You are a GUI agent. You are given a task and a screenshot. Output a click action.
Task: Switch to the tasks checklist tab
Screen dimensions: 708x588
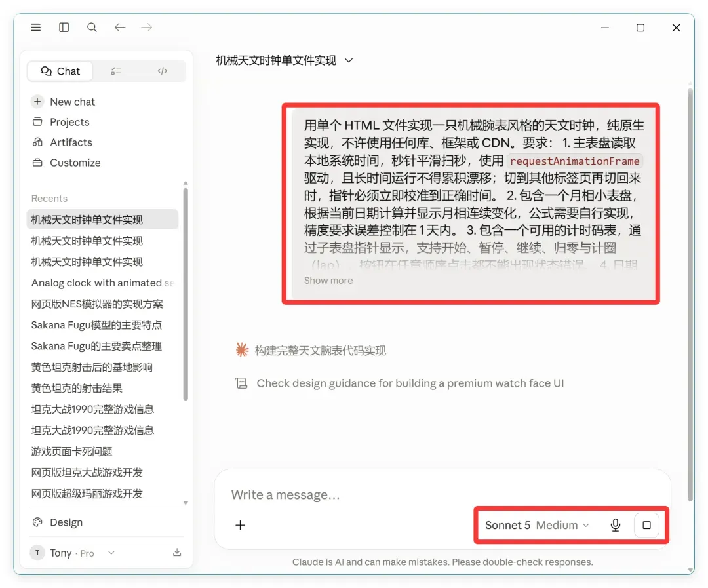(116, 71)
